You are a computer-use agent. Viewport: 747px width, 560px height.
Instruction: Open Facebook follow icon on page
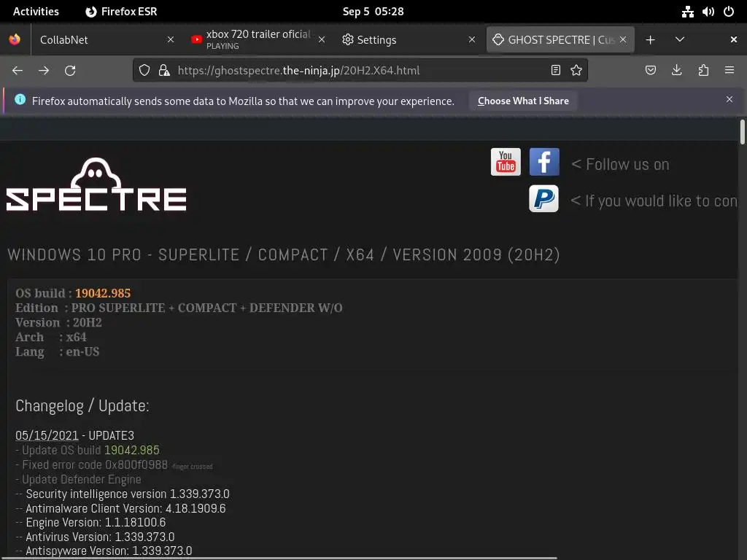(544, 162)
